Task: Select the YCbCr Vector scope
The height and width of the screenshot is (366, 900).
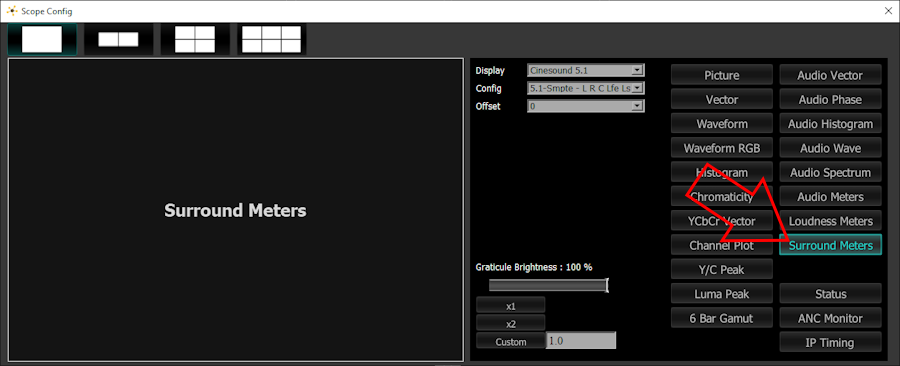Action: click(x=721, y=221)
